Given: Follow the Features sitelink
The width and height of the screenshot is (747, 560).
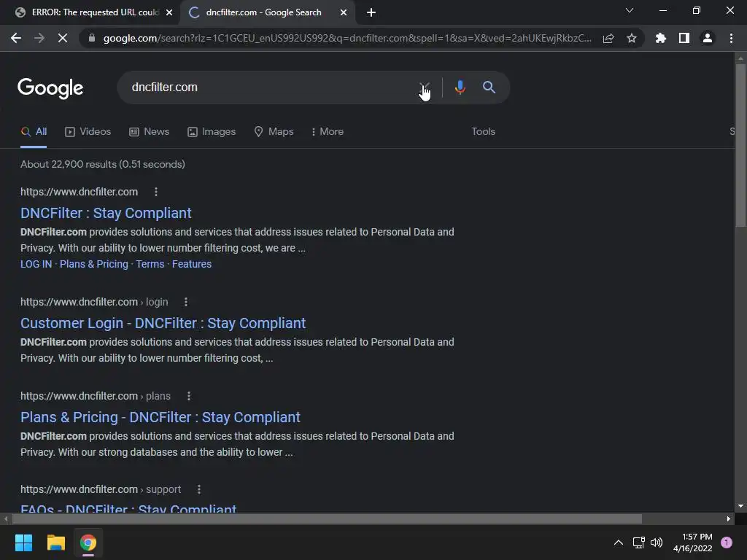Looking at the screenshot, I should (x=192, y=264).
